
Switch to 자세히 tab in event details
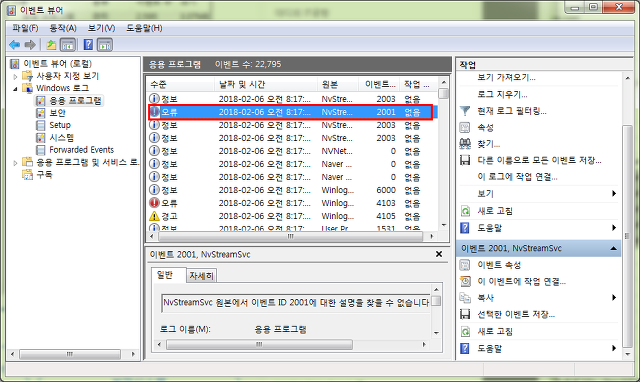coord(201,276)
